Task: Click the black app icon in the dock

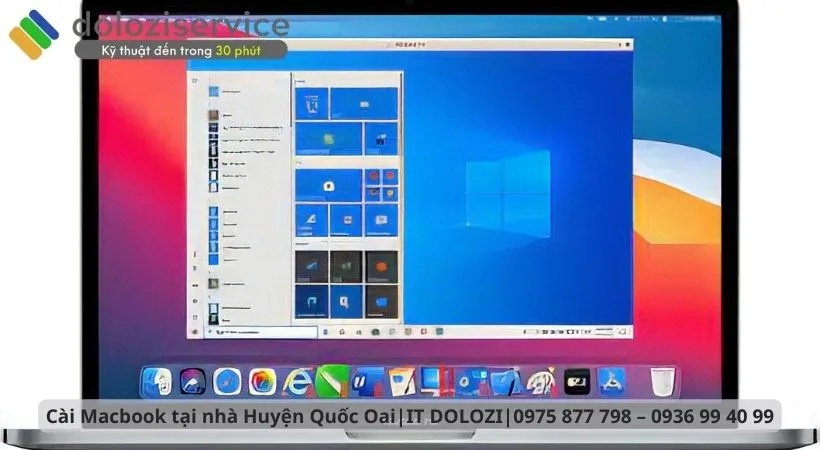Action: (577, 382)
